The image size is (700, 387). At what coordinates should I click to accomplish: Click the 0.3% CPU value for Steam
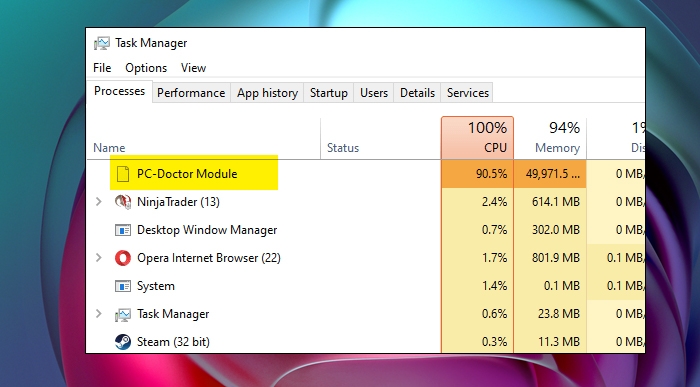pyautogui.click(x=494, y=342)
